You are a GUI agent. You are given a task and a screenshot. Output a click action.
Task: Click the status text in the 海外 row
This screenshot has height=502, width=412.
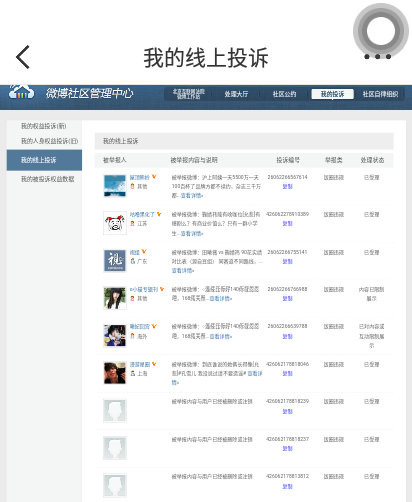[371, 336]
